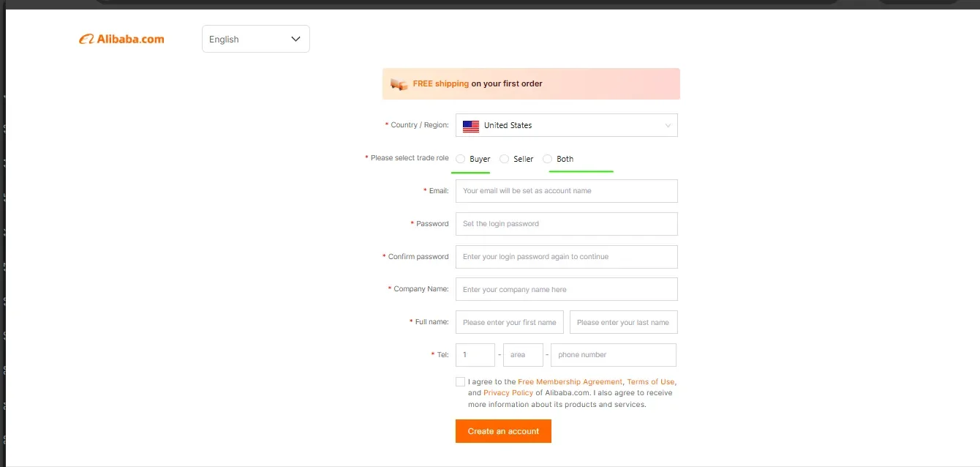Screen dimensions: 980x467
Task: Expand the language selector chevron
Action: click(x=295, y=38)
